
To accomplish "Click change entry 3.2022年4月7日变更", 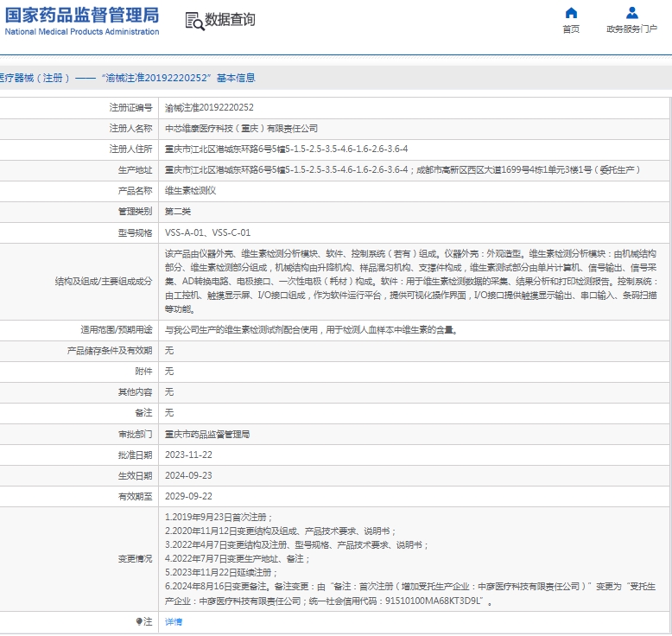I will click(x=296, y=544).
